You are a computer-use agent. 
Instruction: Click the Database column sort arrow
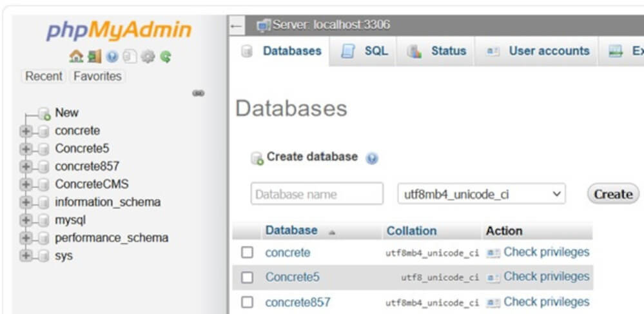point(332,232)
